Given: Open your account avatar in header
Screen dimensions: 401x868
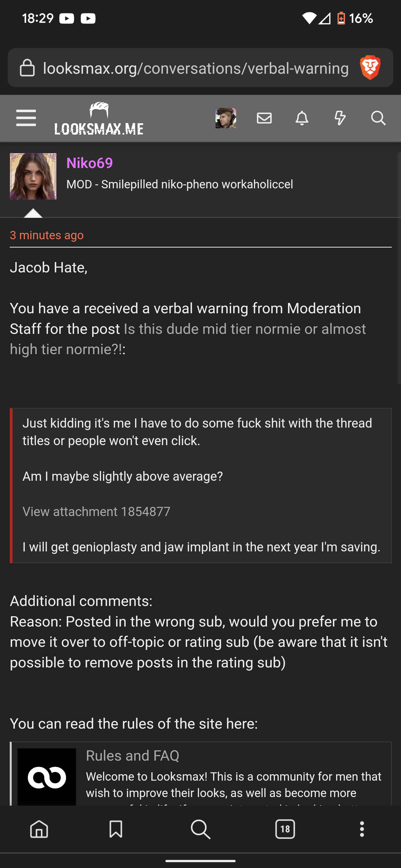Looking at the screenshot, I should 226,118.
